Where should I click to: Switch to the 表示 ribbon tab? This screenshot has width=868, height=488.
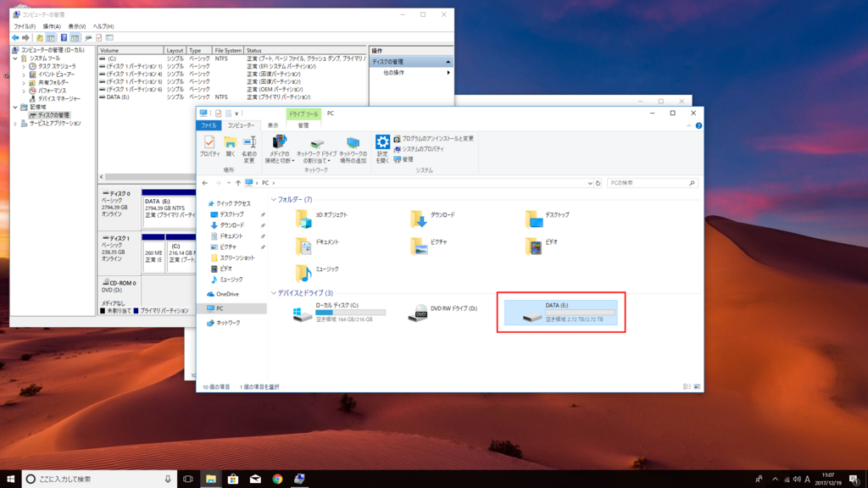point(273,125)
